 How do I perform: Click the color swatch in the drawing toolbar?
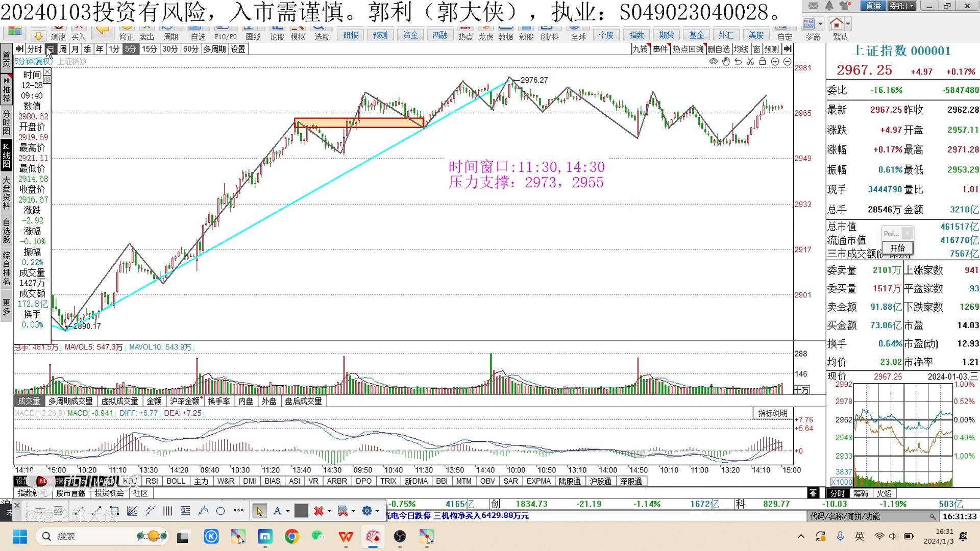(302, 510)
